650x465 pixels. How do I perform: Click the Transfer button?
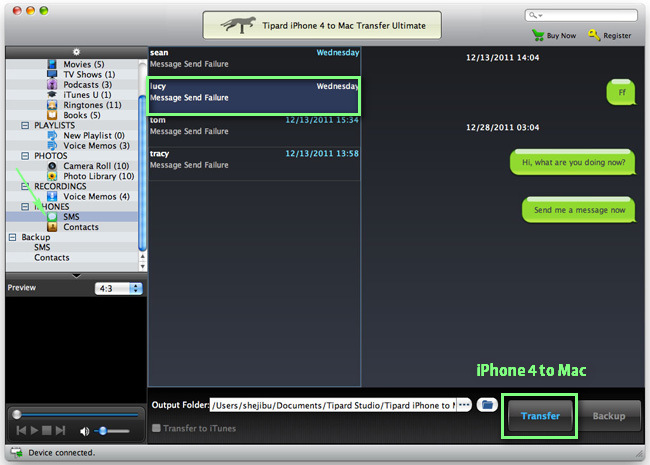540,416
